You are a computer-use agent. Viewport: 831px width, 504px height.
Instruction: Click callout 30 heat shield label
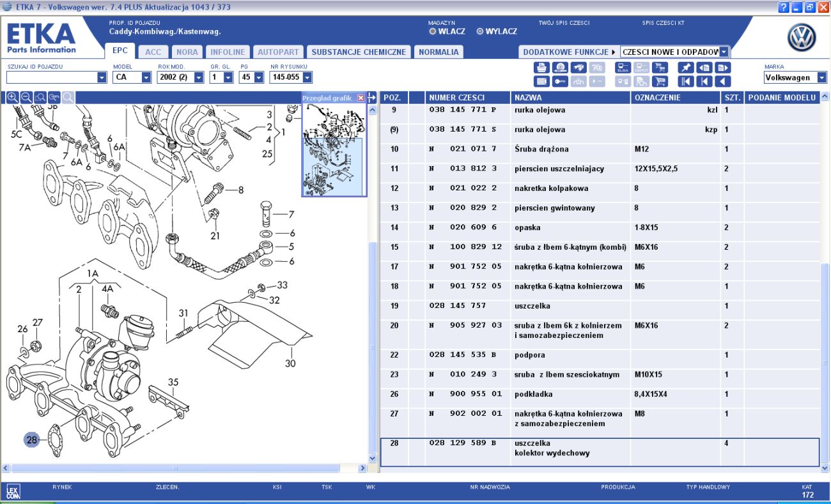pos(290,363)
